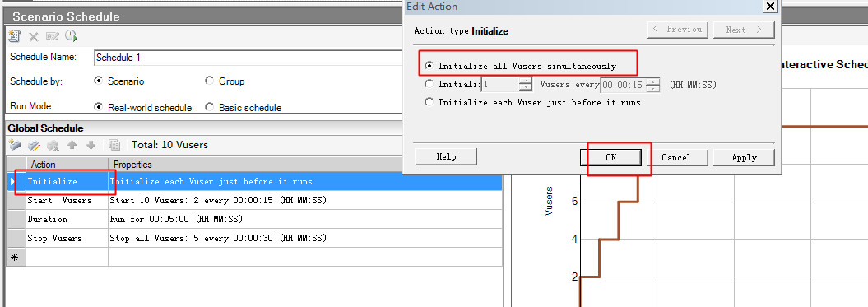This screenshot has height=307, width=868.
Task: Click 'Stop all Vusers: 5 every 00:00:30' cell
Action: 305,238
